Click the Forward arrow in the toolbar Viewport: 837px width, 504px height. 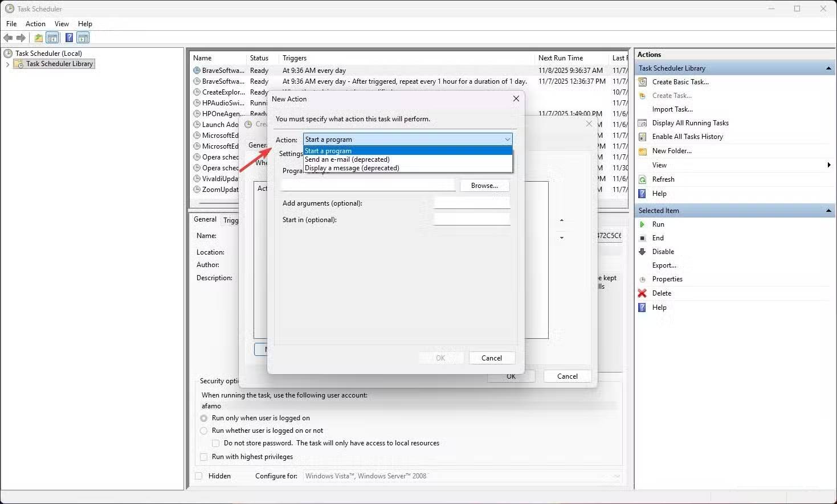point(21,38)
